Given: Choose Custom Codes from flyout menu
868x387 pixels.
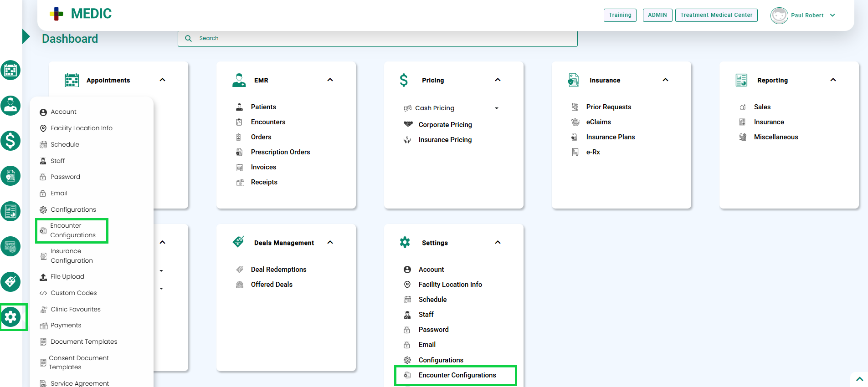Looking at the screenshot, I should pyautogui.click(x=73, y=293).
